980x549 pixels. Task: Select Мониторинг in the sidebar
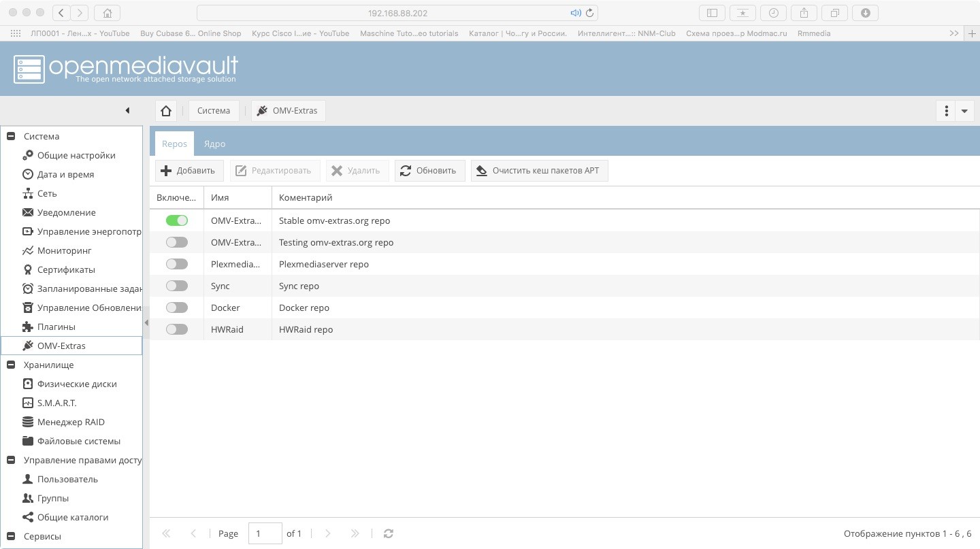[65, 250]
